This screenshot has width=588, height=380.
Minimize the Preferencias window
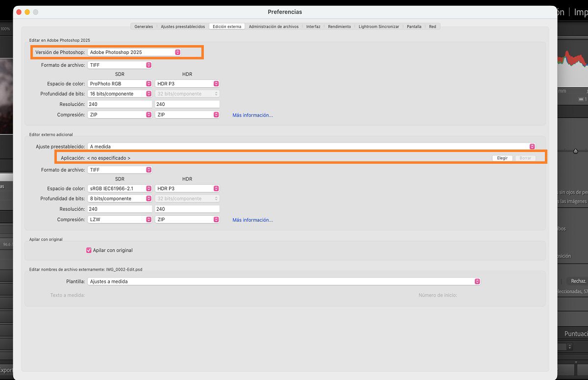[27, 12]
